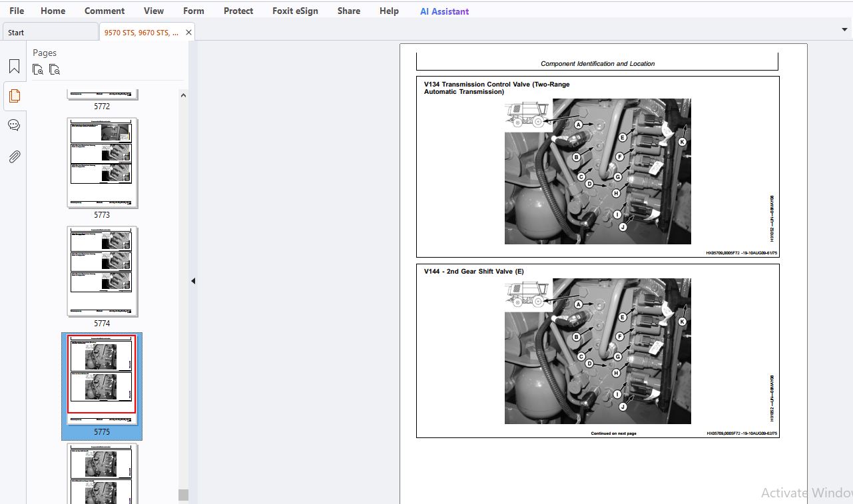Select the partially visible page 5772 thumbnail
Viewport: 853px width, 504px height.
[x=102, y=94]
